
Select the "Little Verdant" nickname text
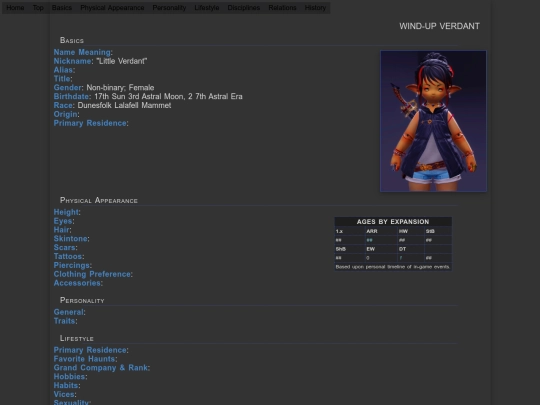tap(122, 61)
